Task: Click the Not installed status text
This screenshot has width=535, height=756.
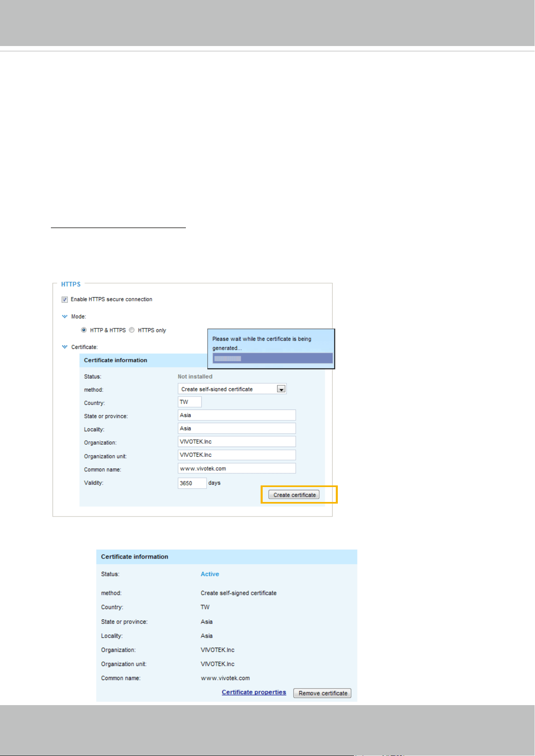Action: (x=195, y=376)
